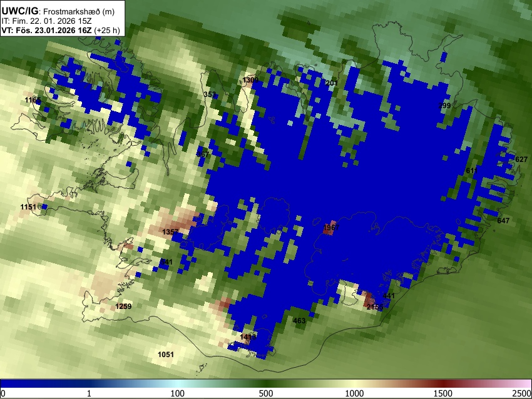Click the 2500 label on the color scale
The height and width of the screenshot is (399, 532).
(x=522, y=393)
